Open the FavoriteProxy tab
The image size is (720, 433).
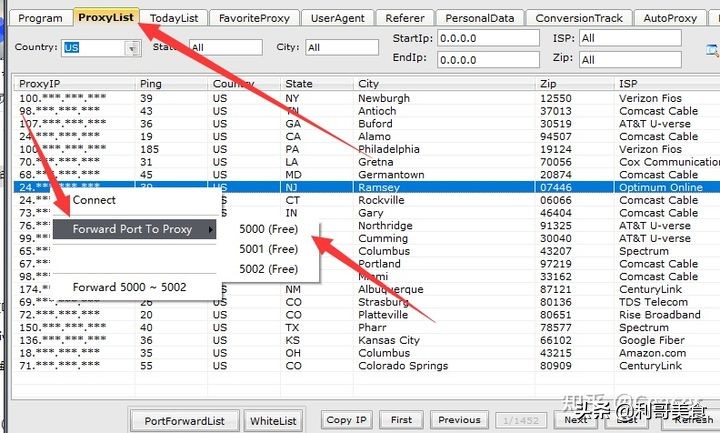tap(254, 18)
